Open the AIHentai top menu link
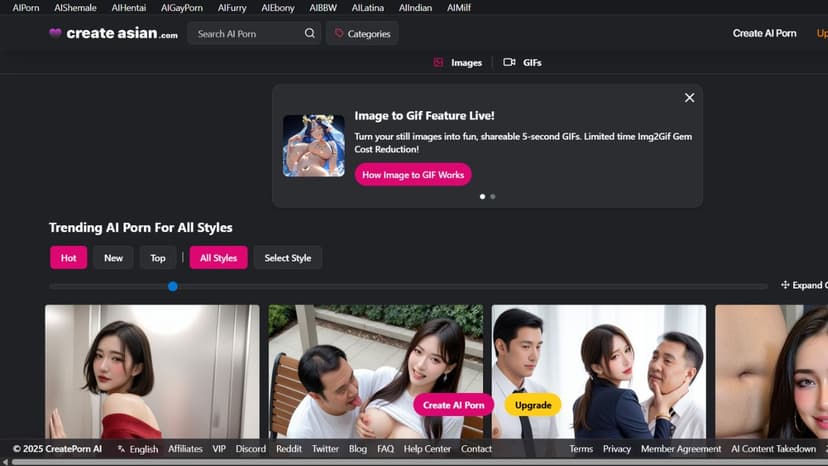This screenshot has height=466, width=828. click(128, 7)
